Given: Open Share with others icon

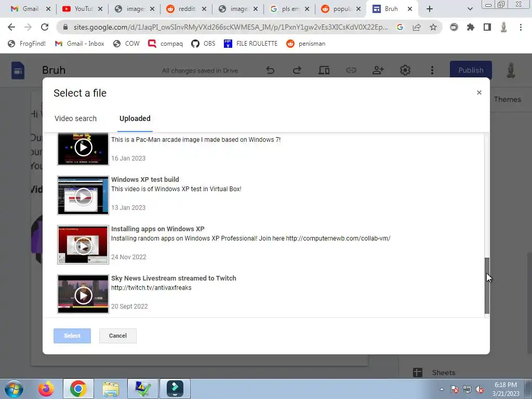Looking at the screenshot, I should (378, 70).
